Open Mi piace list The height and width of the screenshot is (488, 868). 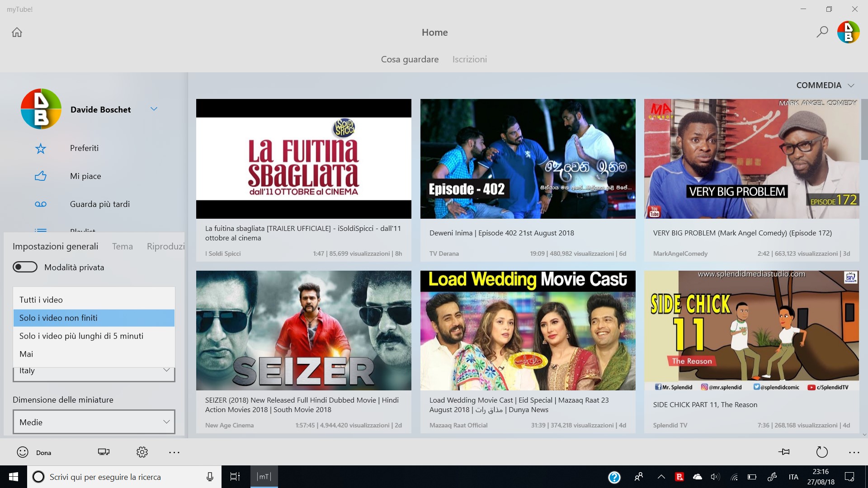(85, 176)
